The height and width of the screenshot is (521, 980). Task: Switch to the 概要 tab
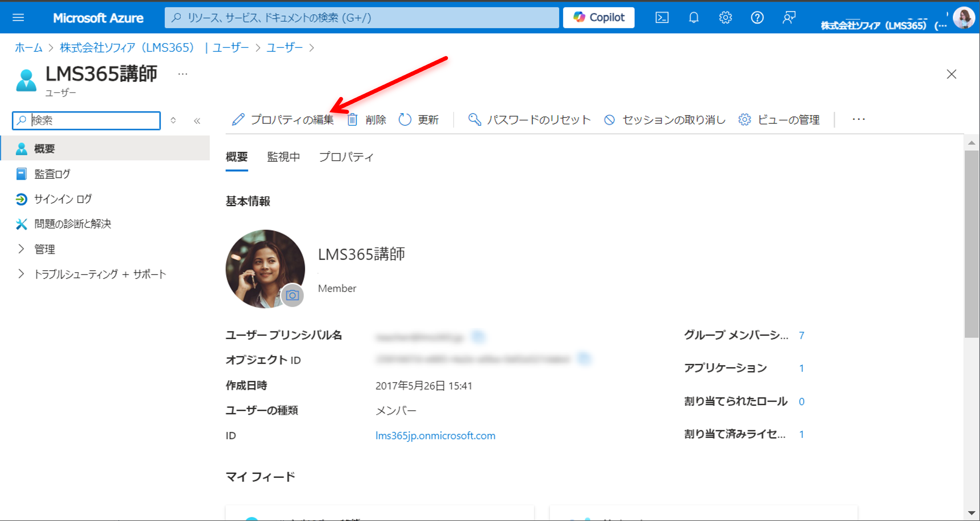pyautogui.click(x=237, y=157)
